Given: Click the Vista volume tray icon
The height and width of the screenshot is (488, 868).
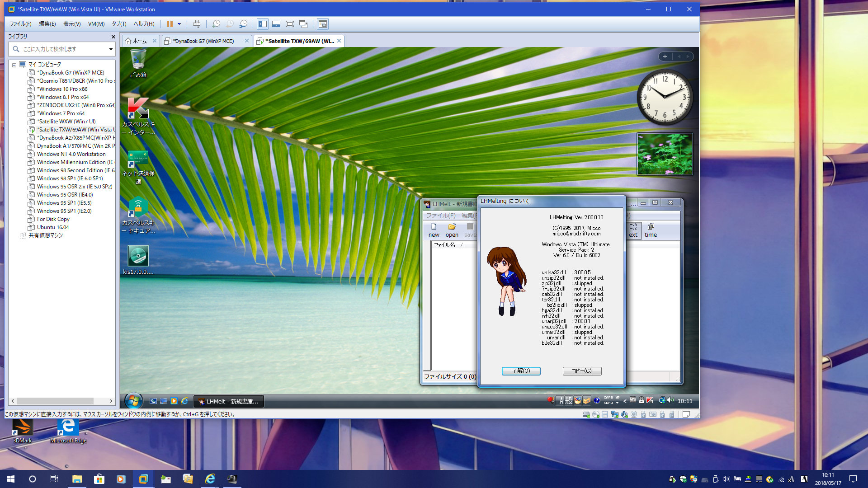Looking at the screenshot, I should coord(670,400).
